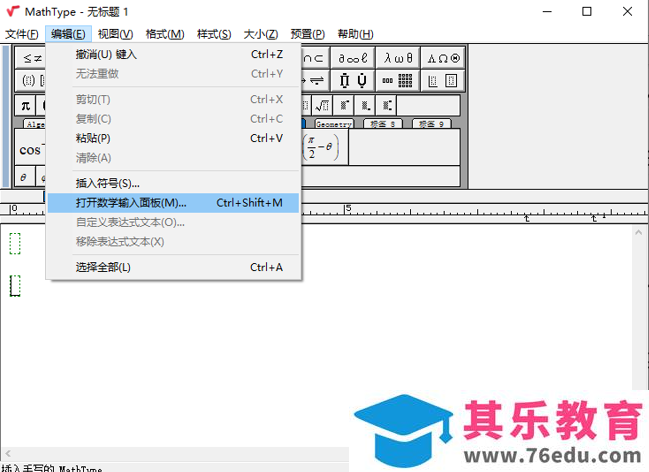Open the fence templates palette with parentheses
The width and height of the screenshot is (649, 472).
point(31,80)
